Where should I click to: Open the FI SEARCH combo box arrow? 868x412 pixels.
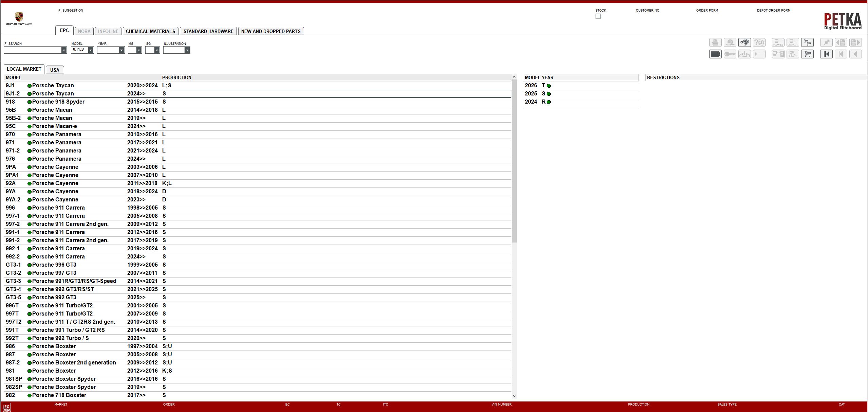tap(64, 50)
